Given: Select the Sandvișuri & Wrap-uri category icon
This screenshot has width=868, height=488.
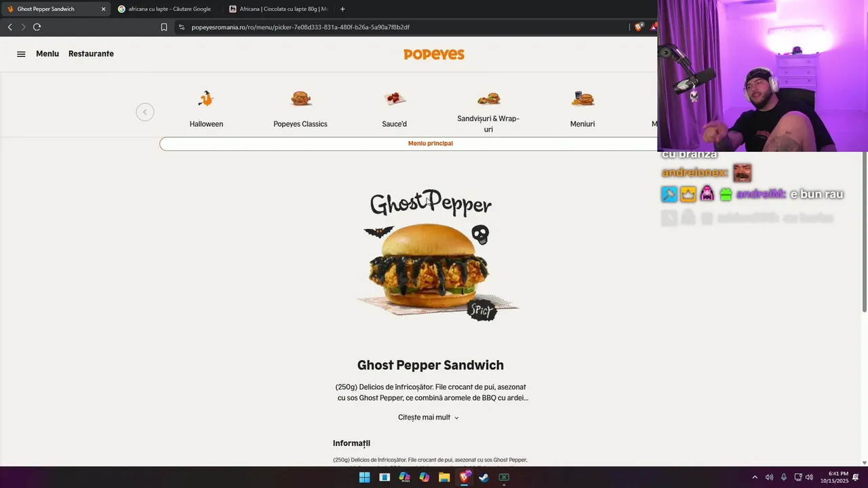Looking at the screenshot, I should (488, 99).
